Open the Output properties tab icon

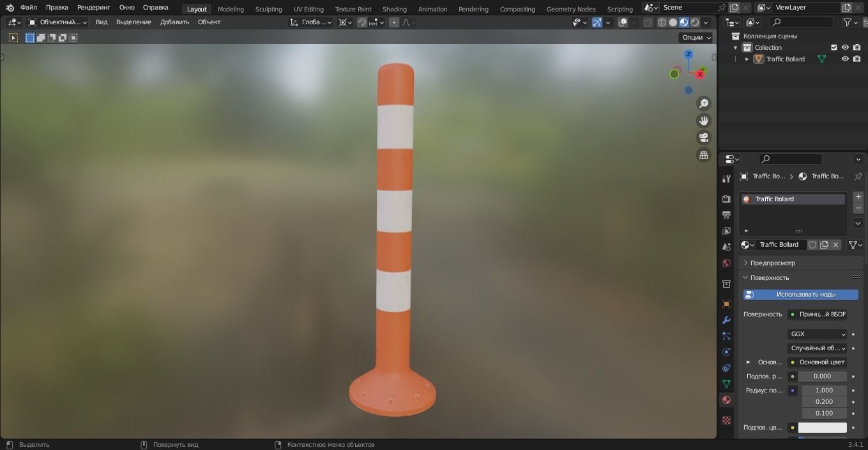(x=726, y=215)
